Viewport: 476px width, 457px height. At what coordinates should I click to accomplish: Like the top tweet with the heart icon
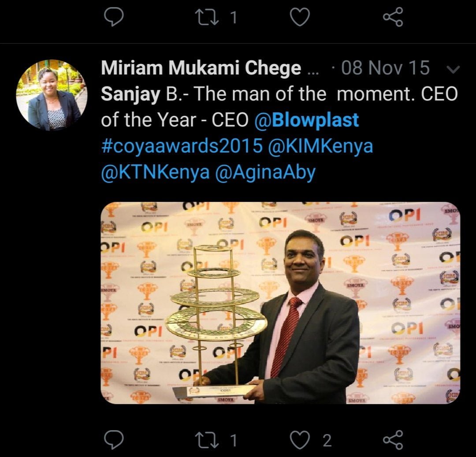300,17
